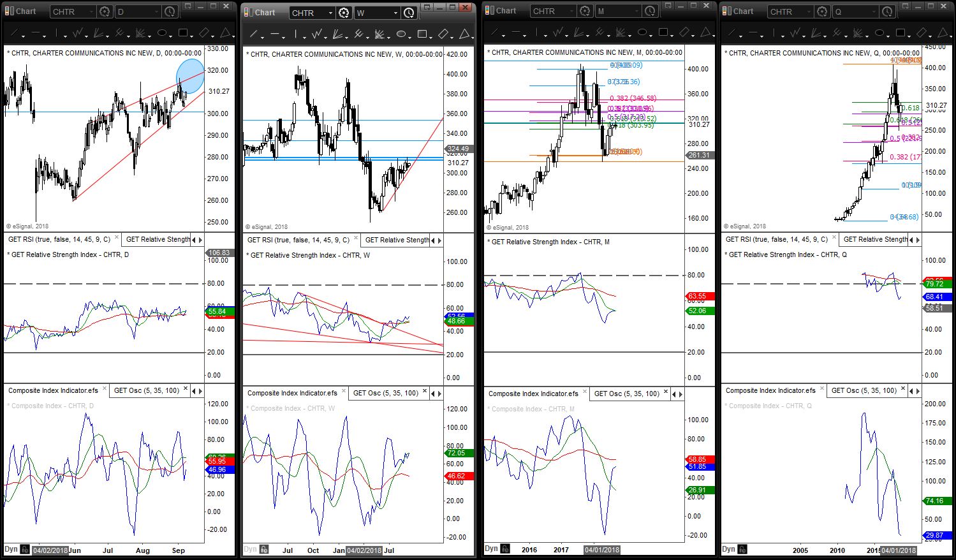Click the 04/01/2018 date box in the monthly chart
Screen dimensions: 956x560
[x=602, y=550]
